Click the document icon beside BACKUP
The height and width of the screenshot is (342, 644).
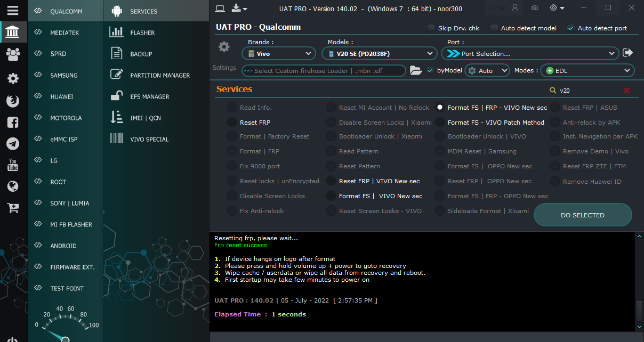[117, 53]
